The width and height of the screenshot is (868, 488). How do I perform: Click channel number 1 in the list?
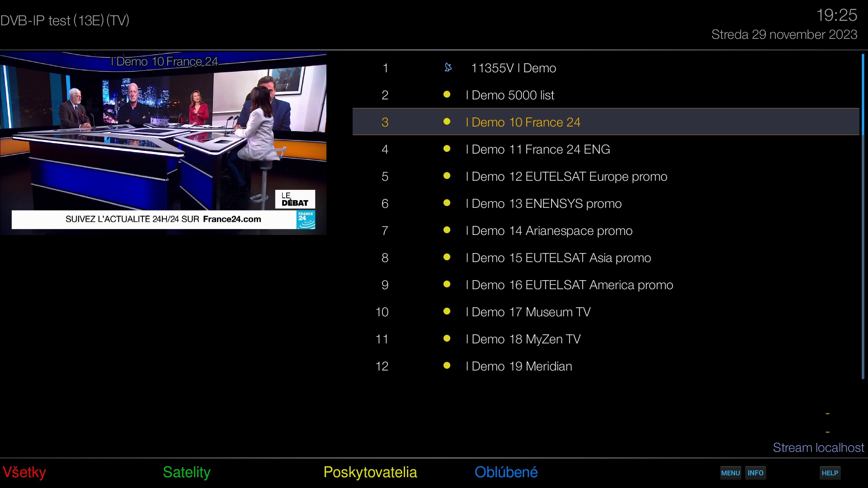pyautogui.click(x=385, y=68)
